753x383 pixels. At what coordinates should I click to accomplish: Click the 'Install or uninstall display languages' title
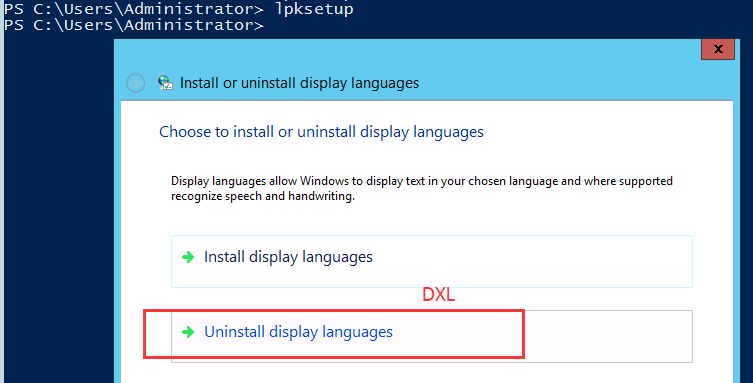(x=299, y=83)
